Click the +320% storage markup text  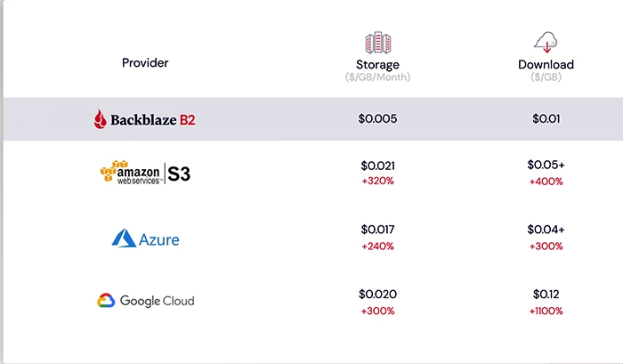(x=377, y=181)
